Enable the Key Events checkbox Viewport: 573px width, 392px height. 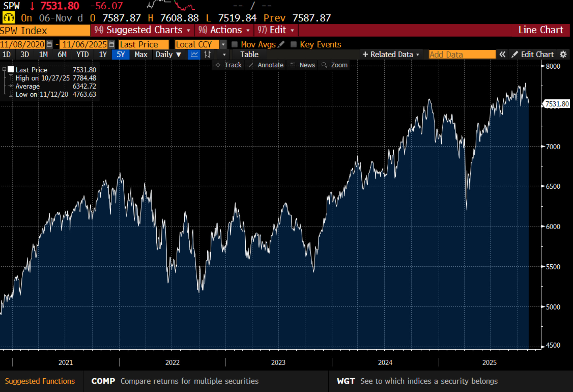[294, 44]
